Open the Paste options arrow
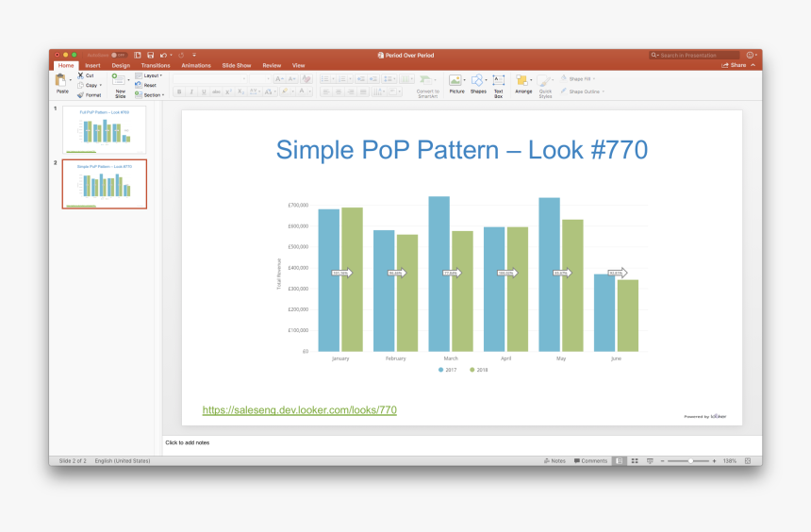811x532 pixels. pos(71,80)
